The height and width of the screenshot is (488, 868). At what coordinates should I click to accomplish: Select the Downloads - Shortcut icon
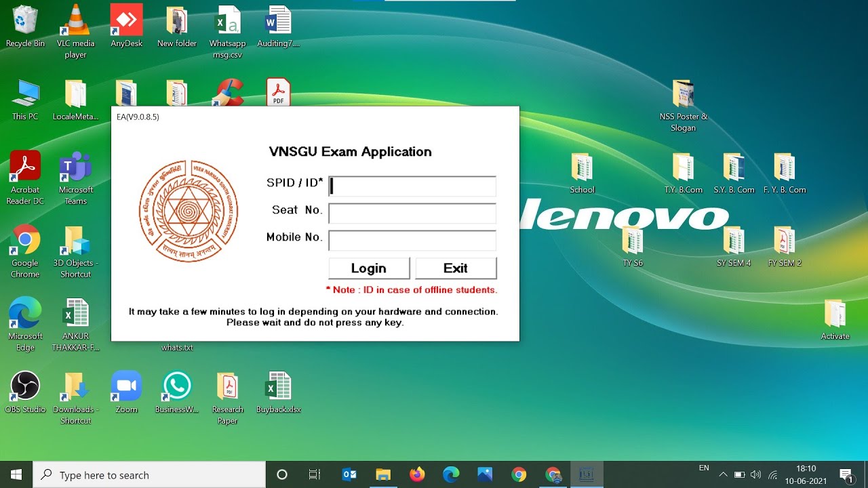point(75,398)
